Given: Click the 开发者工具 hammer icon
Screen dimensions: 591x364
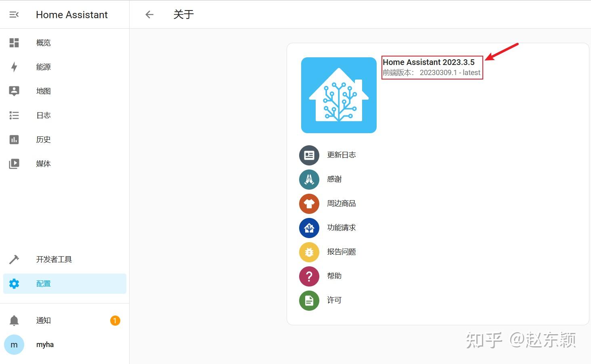Looking at the screenshot, I should point(14,259).
